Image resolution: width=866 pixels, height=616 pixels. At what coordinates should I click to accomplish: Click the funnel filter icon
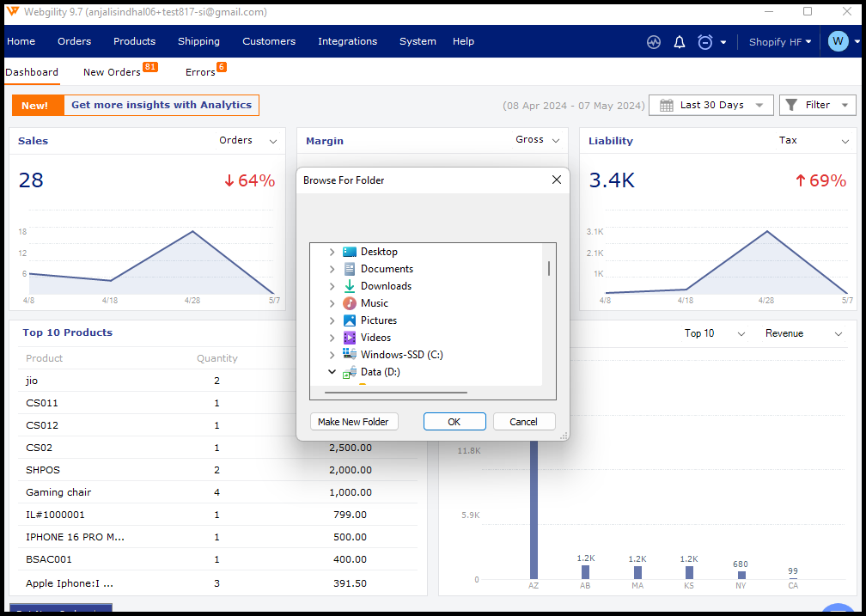coord(791,105)
